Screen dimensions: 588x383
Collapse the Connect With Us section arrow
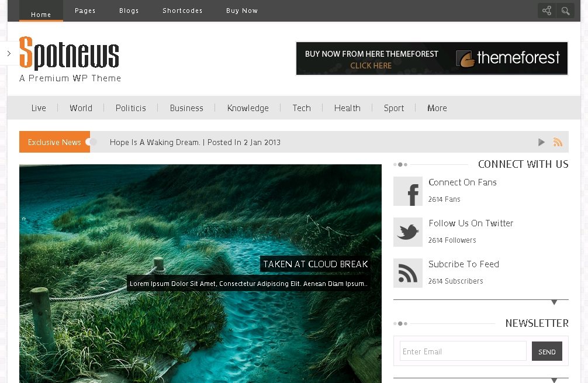click(x=554, y=302)
